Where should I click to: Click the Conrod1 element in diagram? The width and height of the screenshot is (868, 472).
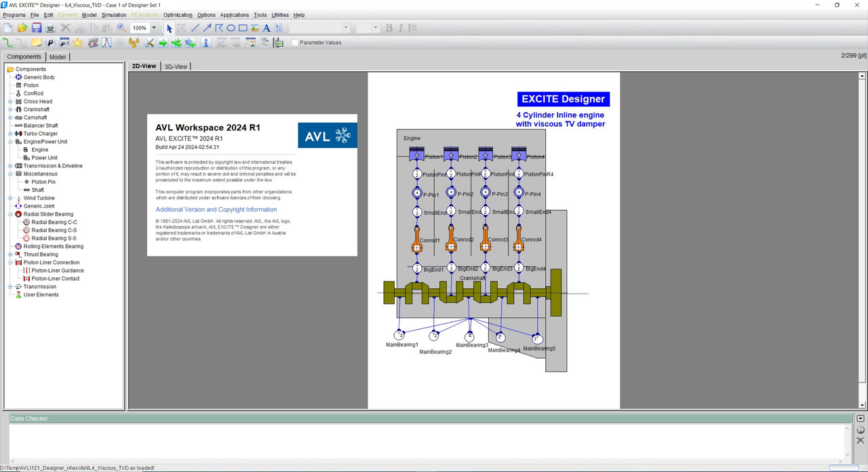pos(417,239)
